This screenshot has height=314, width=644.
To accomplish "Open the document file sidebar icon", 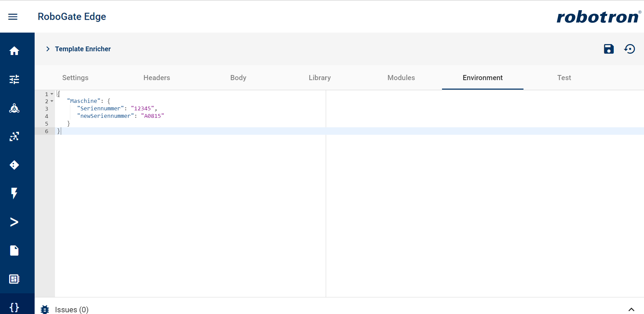I will click(14, 251).
